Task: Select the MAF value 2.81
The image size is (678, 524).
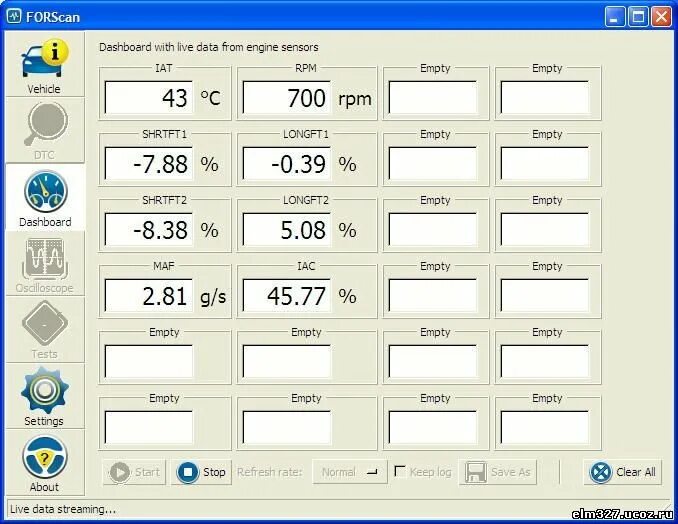Action: 149,296
